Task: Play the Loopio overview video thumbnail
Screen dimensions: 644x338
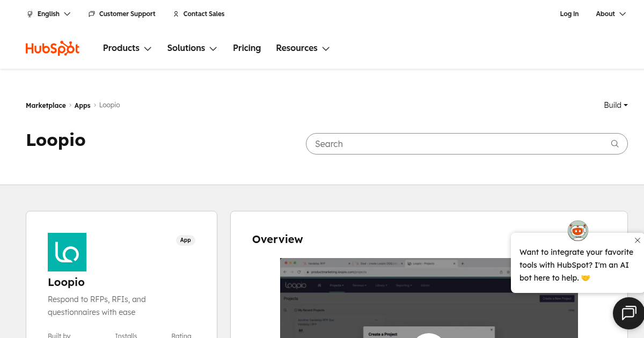Action: [429, 298]
